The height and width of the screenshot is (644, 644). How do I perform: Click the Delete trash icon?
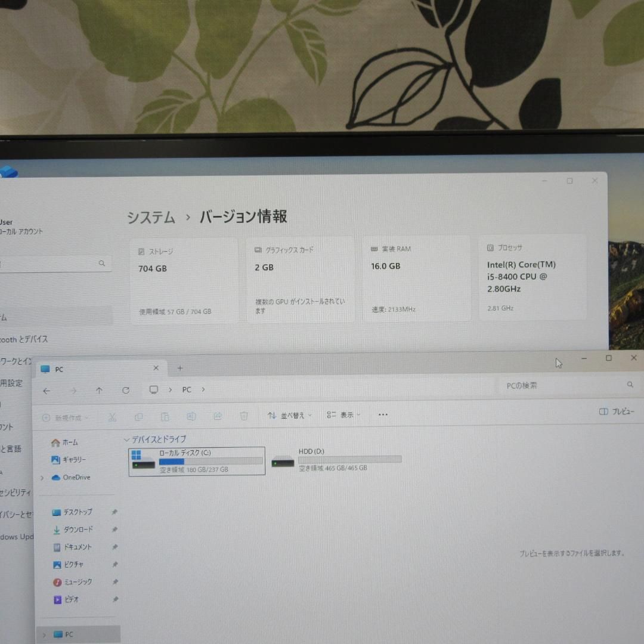coord(244,417)
